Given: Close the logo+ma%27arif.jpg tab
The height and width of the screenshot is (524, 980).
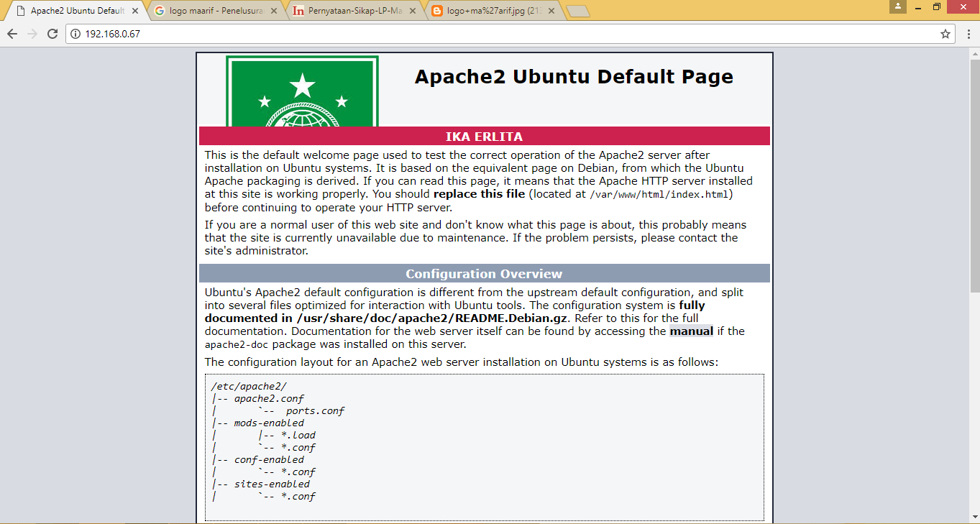Looking at the screenshot, I should coord(551,11).
